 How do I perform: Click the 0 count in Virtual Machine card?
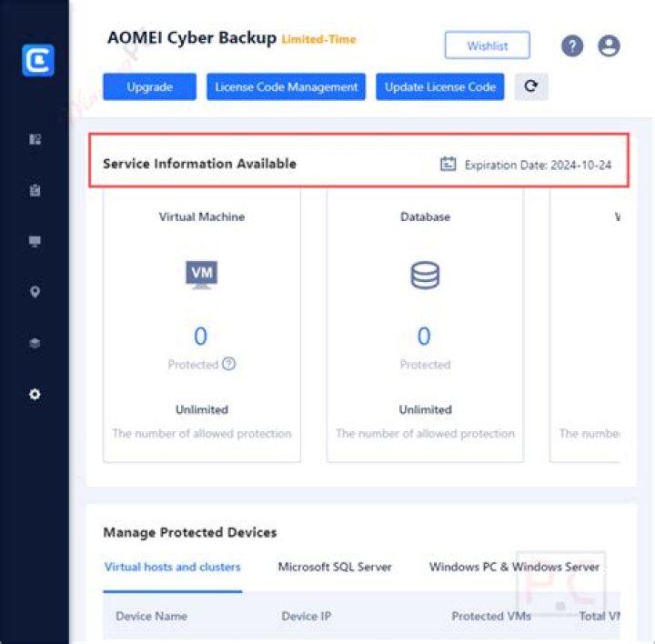coord(200,336)
